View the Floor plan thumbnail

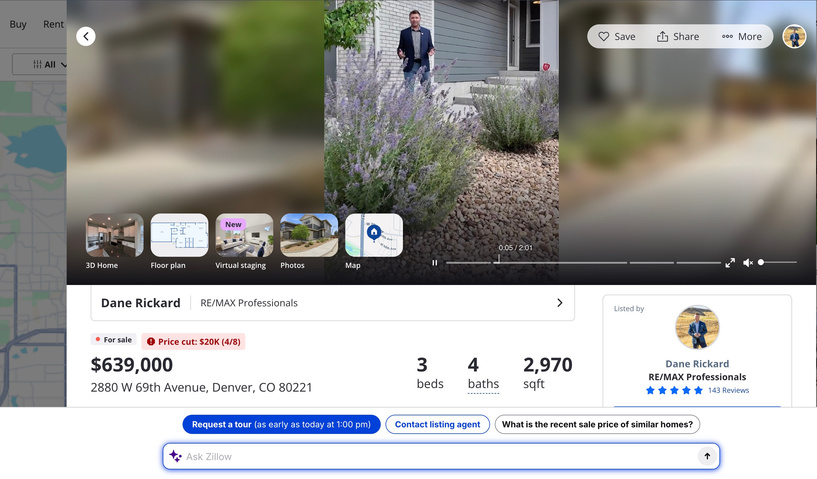click(x=179, y=235)
